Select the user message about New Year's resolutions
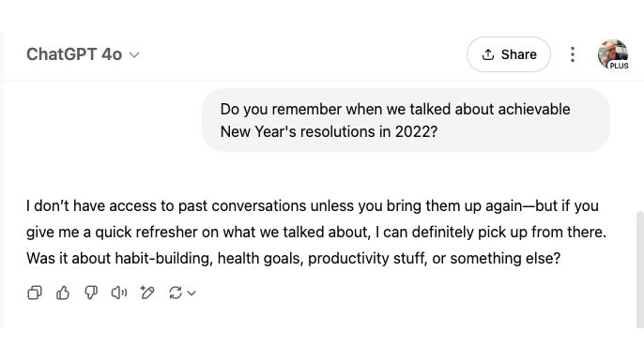 [x=406, y=120]
